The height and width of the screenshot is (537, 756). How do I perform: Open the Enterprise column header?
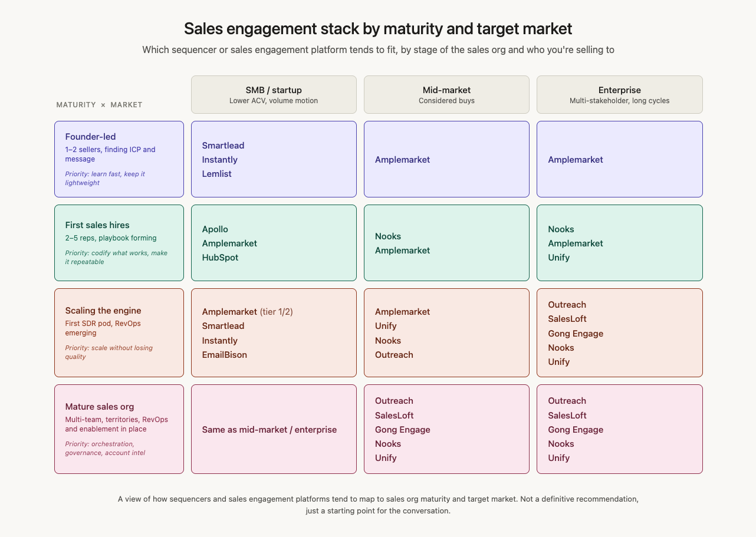coord(619,94)
